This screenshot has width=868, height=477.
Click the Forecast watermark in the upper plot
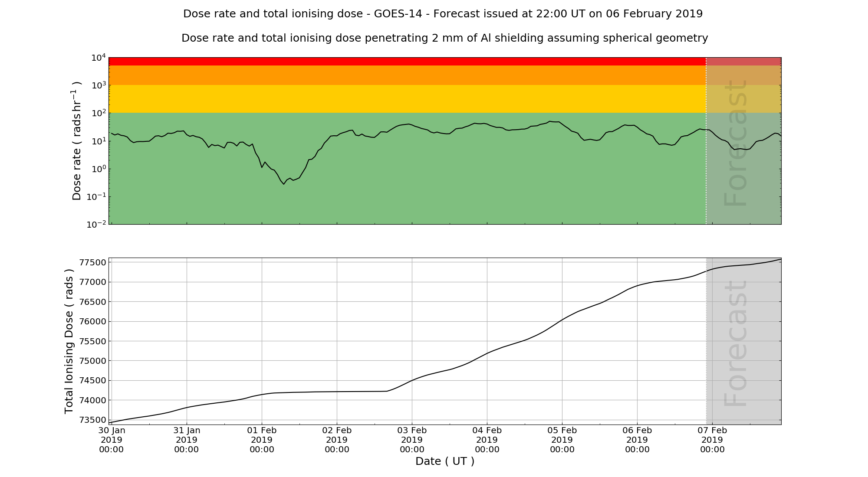tap(736, 143)
